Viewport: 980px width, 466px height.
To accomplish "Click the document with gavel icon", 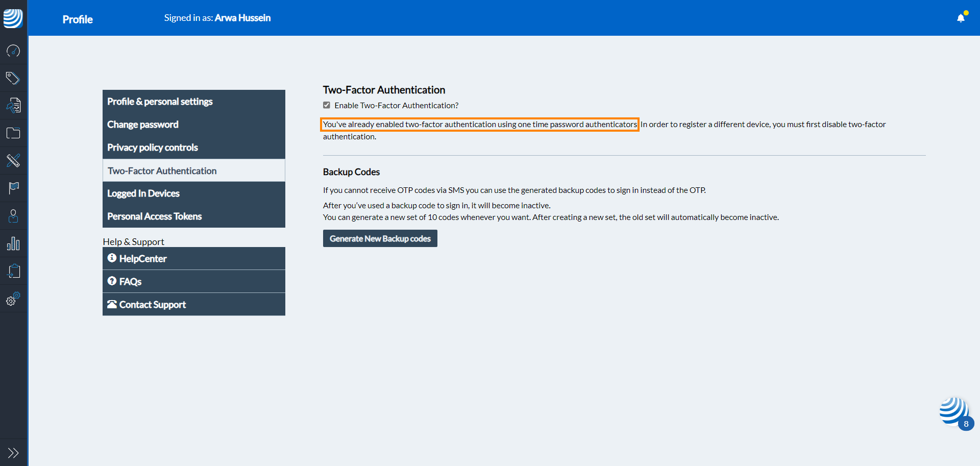I will [x=13, y=106].
